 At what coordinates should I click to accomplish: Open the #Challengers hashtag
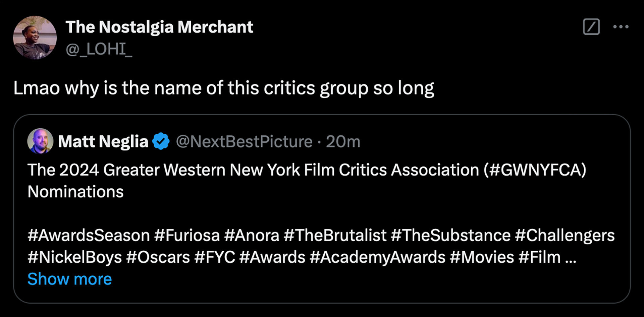tap(565, 235)
